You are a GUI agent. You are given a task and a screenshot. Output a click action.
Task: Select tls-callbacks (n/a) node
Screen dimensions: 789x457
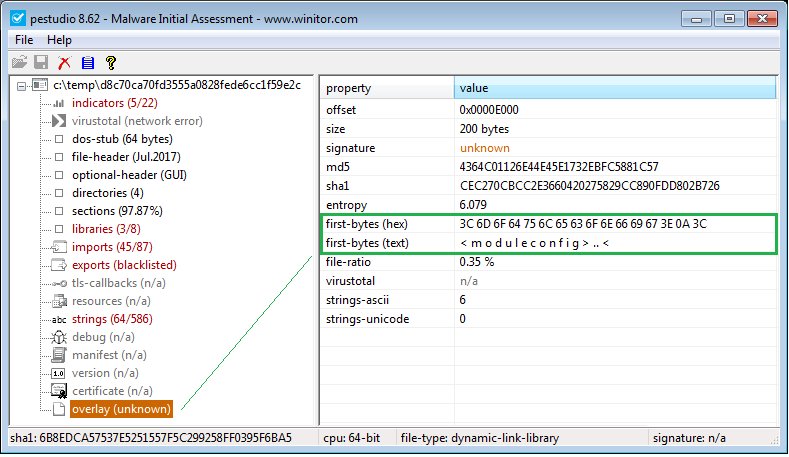[x=119, y=283]
